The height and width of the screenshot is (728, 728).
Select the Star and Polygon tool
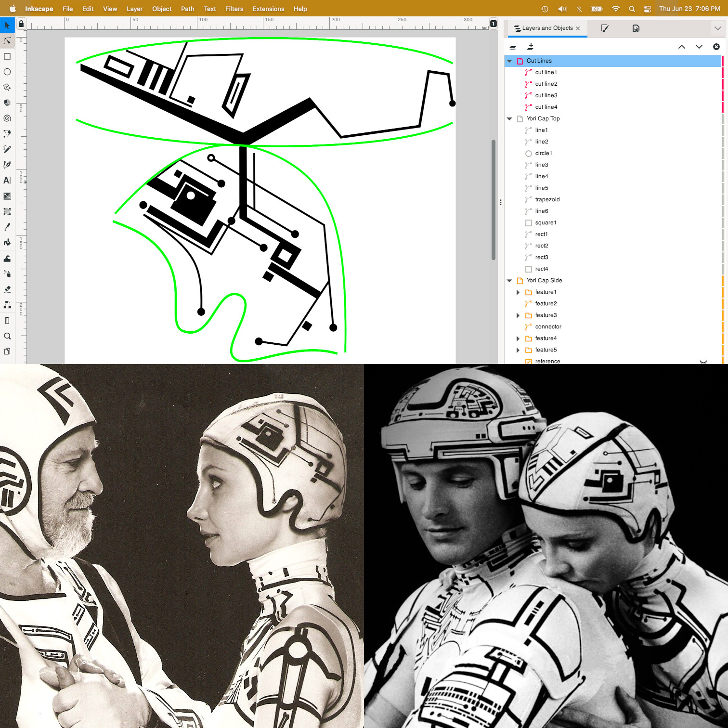(x=7, y=87)
